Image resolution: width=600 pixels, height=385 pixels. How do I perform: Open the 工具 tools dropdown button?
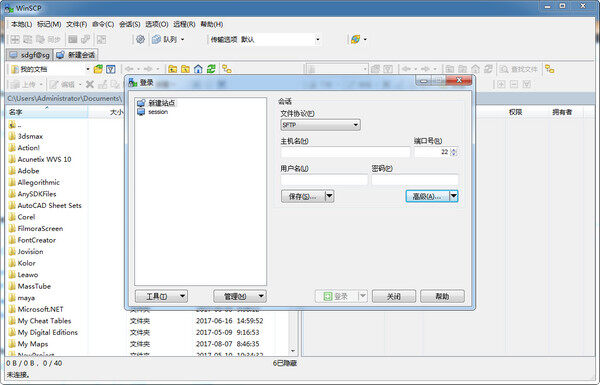coord(161,296)
